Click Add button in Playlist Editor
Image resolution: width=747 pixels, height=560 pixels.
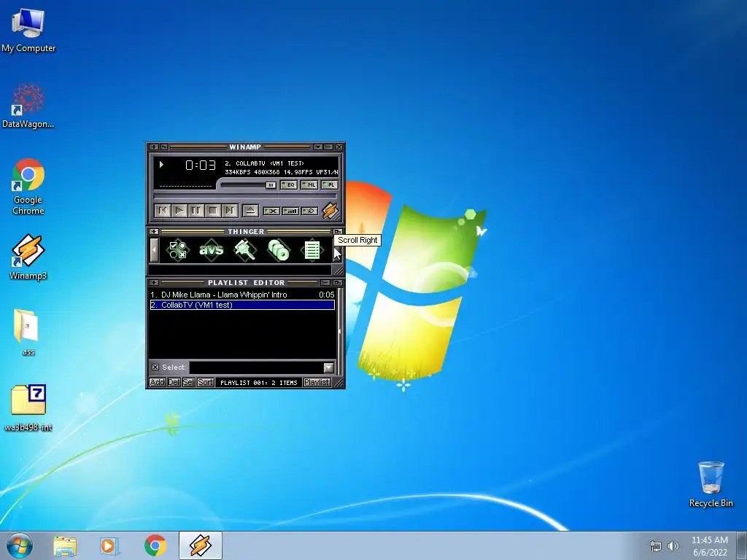pyautogui.click(x=158, y=382)
